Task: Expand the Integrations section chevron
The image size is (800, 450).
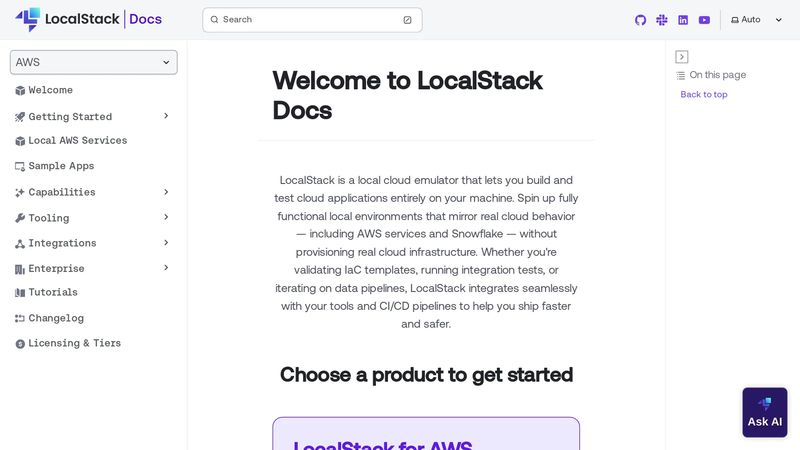Action: click(x=166, y=242)
